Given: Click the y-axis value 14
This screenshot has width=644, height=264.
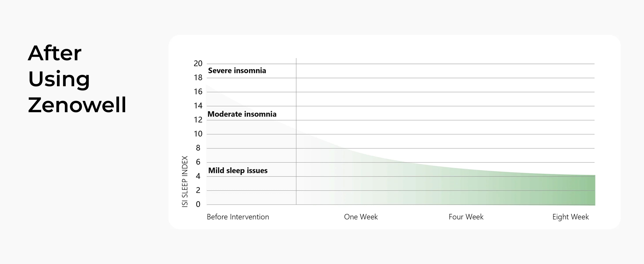Looking at the screenshot, I should click(198, 106).
